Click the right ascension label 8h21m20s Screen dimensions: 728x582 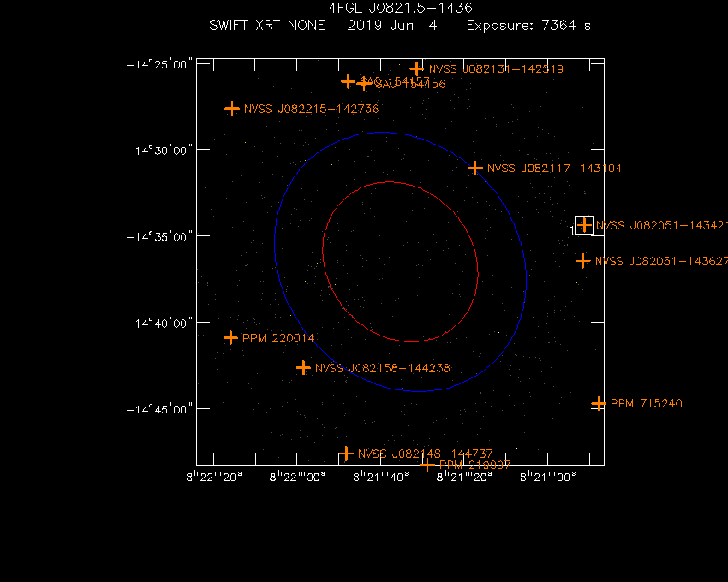pos(464,477)
